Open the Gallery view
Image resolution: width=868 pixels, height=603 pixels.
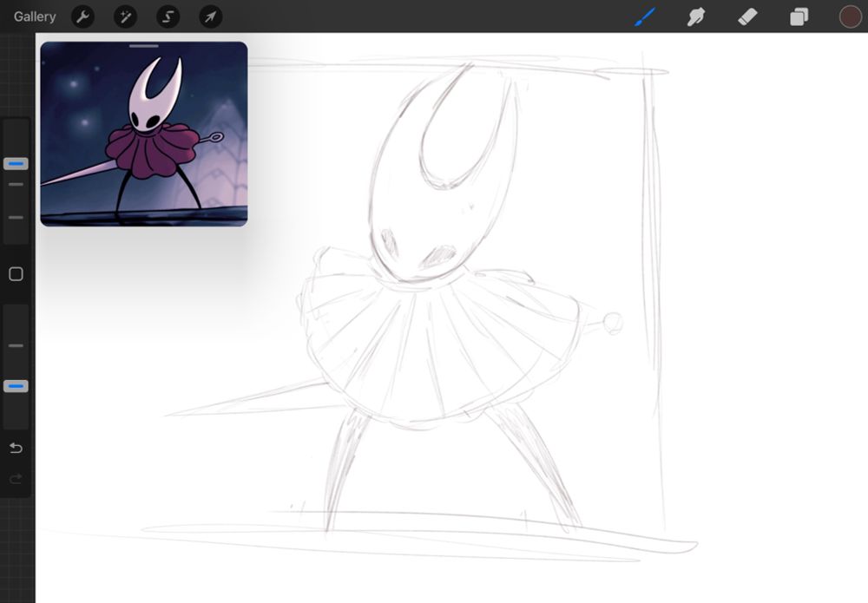pyautogui.click(x=35, y=16)
